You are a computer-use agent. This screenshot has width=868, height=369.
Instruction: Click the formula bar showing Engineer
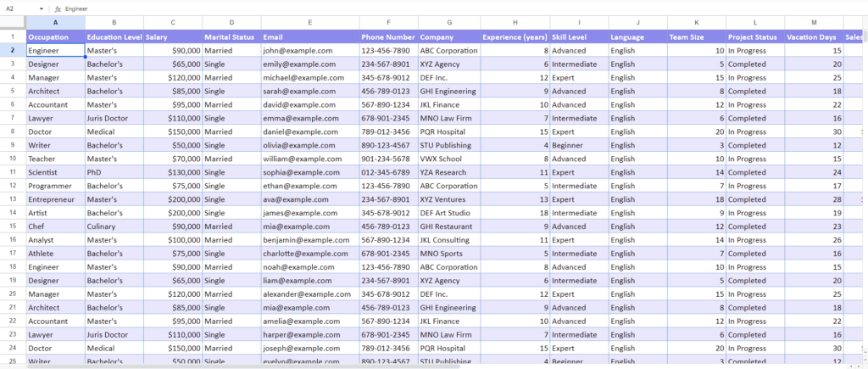[x=464, y=8]
